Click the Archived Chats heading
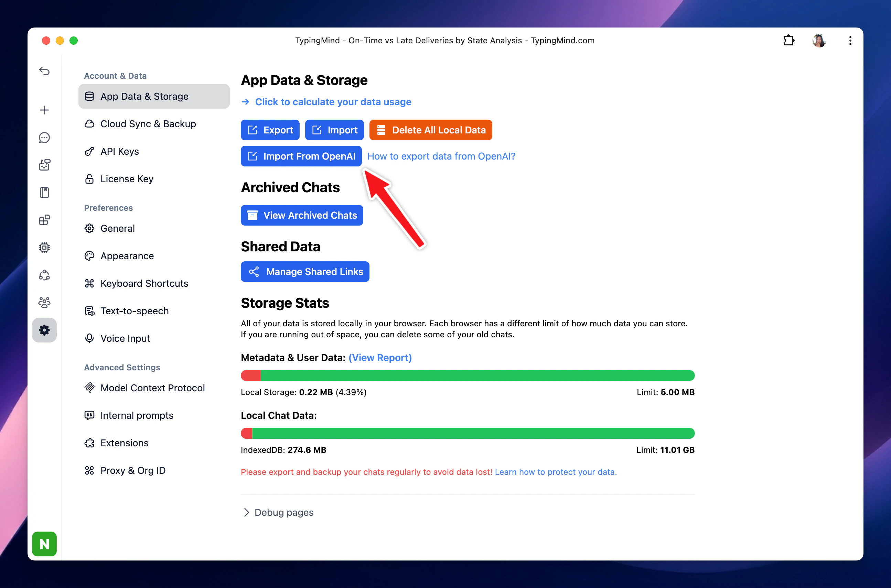 coord(290,187)
